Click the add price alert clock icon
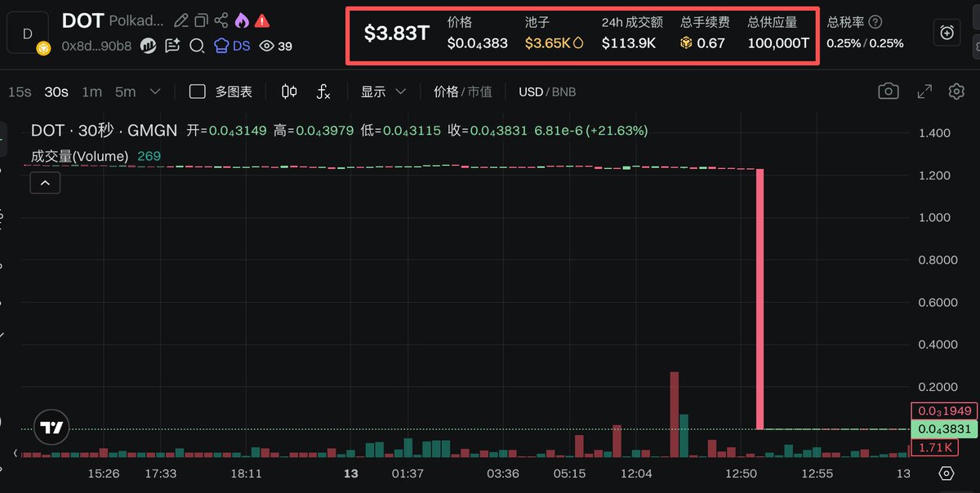The width and height of the screenshot is (980, 493). coord(947,33)
